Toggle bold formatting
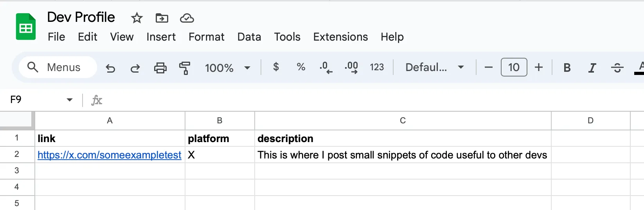The width and height of the screenshot is (644, 210). coord(567,68)
